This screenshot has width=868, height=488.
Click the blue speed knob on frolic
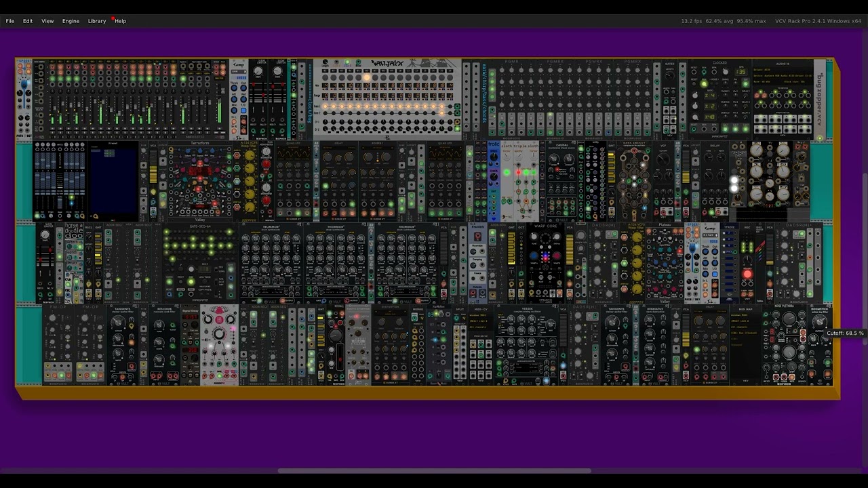click(x=494, y=157)
